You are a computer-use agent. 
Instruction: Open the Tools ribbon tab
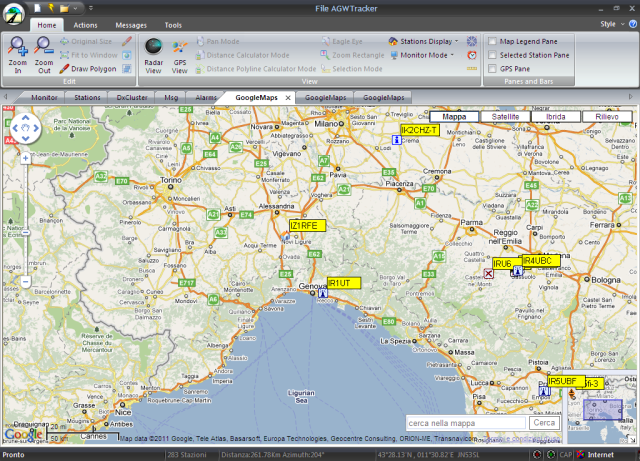[x=173, y=25]
